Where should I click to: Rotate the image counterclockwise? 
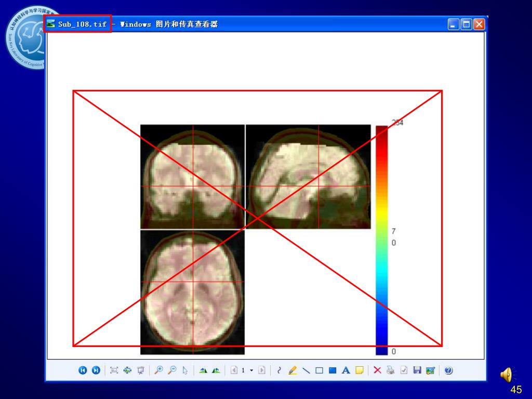click(216, 370)
